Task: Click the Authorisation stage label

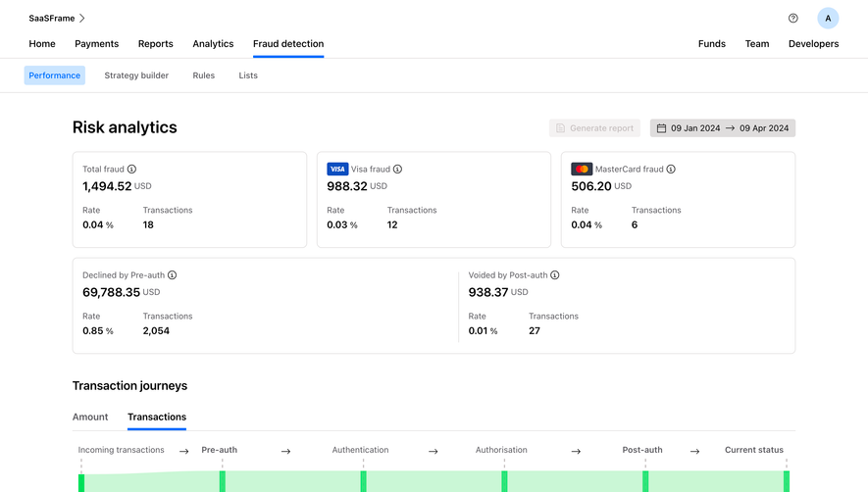Action: click(501, 450)
